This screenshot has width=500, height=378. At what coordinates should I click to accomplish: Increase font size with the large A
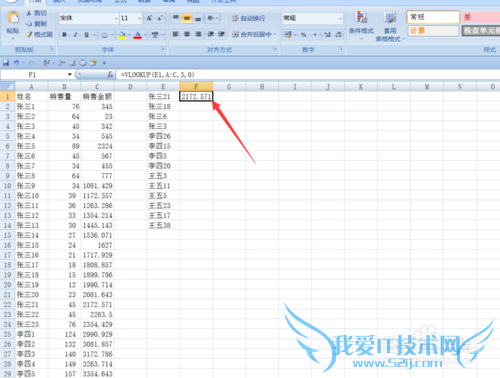tap(149, 18)
